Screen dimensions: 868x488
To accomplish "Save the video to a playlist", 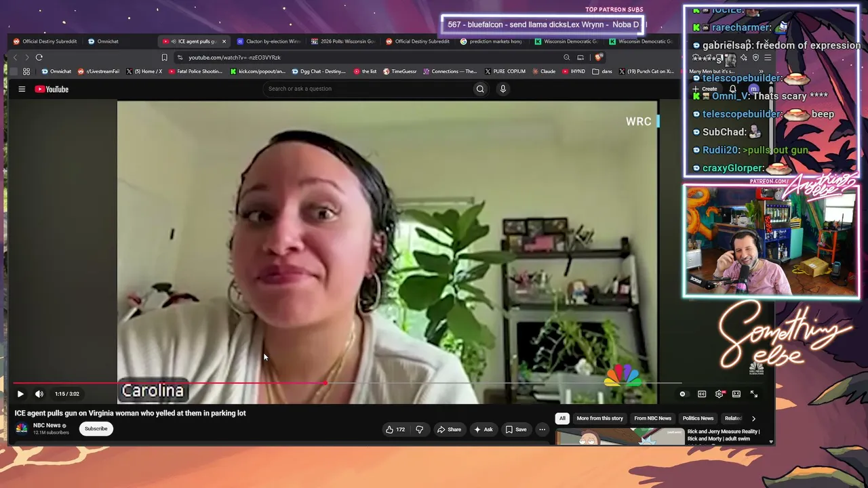I will (x=516, y=429).
